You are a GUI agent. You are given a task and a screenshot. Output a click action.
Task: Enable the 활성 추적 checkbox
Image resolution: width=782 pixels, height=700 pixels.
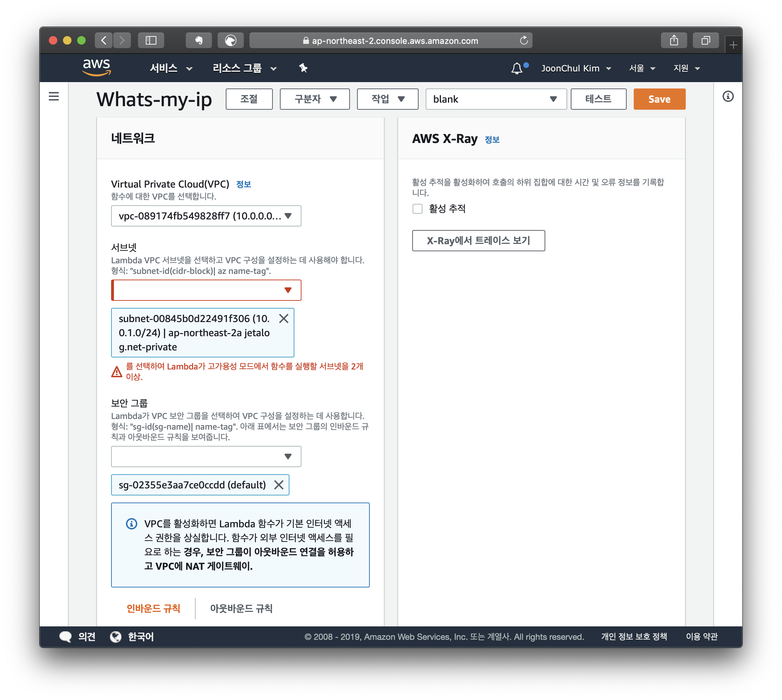417,209
